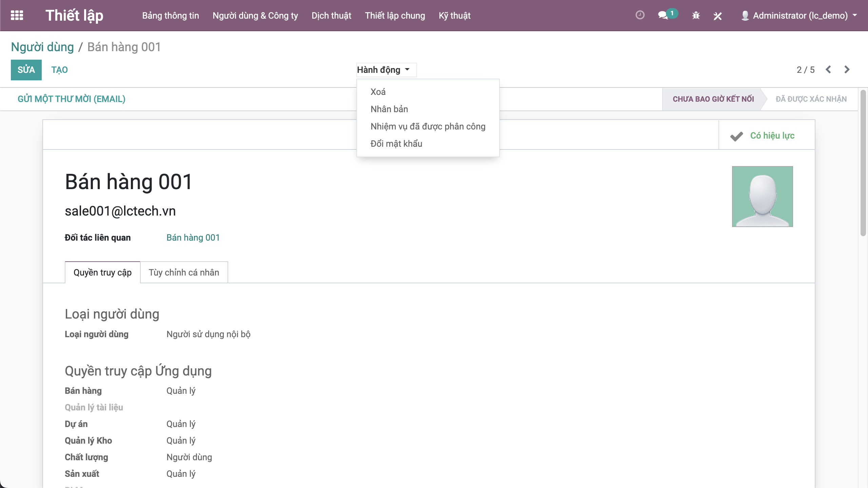Go to next record arrow
868x488 pixels.
click(847, 69)
